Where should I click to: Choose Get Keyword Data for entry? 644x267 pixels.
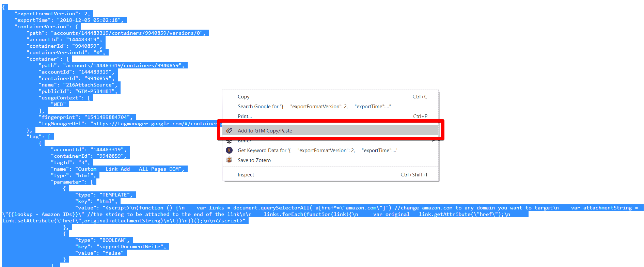317,151
